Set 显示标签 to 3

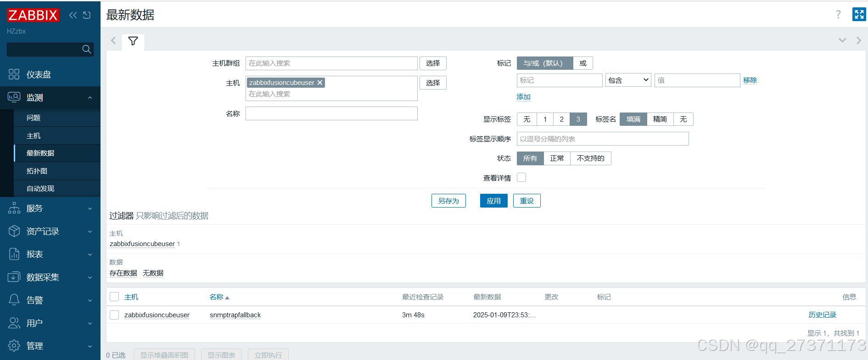point(578,119)
